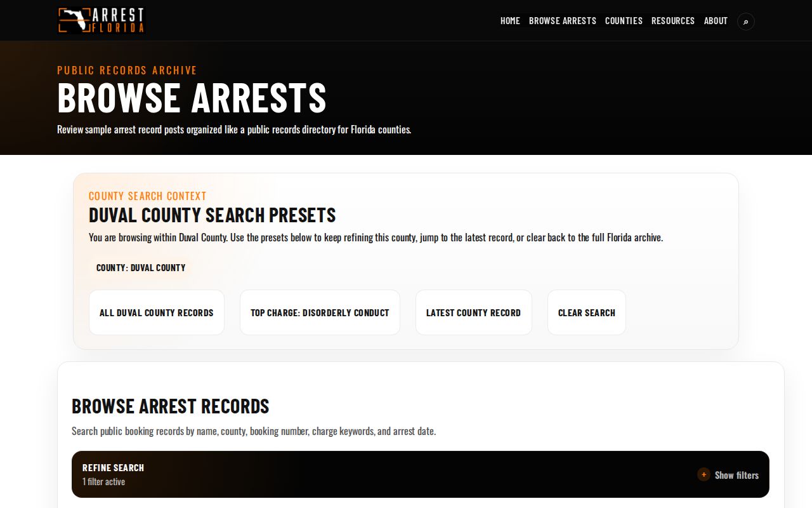812x508 pixels.
Task: Click the plus icon beside Show filters
Action: click(704, 474)
